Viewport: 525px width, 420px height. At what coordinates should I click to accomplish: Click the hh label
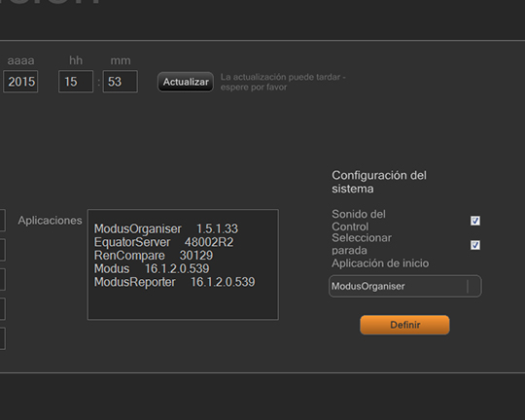[x=76, y=60]
